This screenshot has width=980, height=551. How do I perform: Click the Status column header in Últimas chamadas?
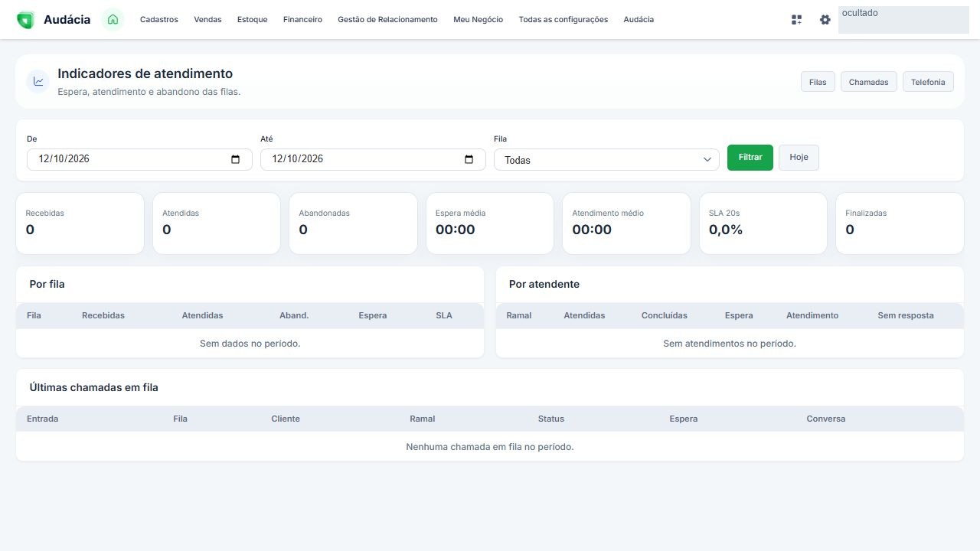(x=551, y=419)
